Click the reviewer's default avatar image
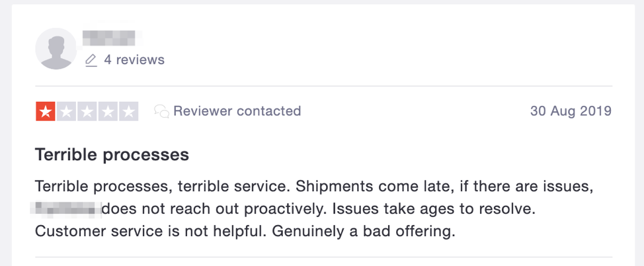Screen dimensions: 644x266 (56, 48)
